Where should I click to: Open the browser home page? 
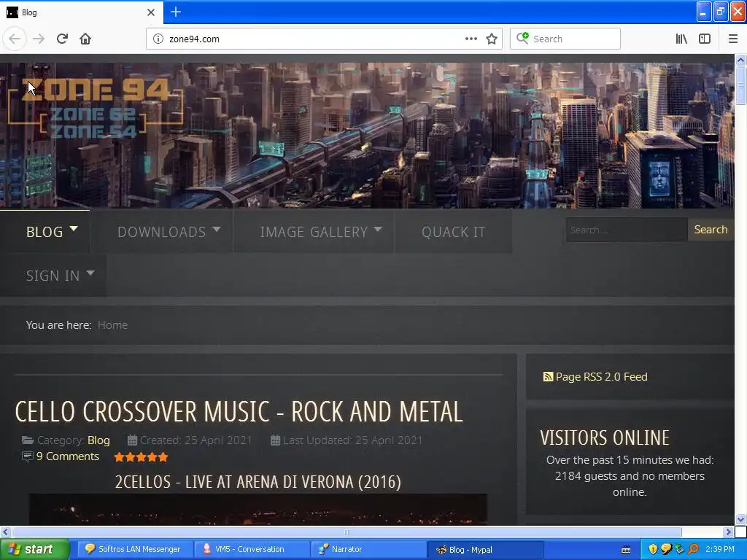coord(85,39)
